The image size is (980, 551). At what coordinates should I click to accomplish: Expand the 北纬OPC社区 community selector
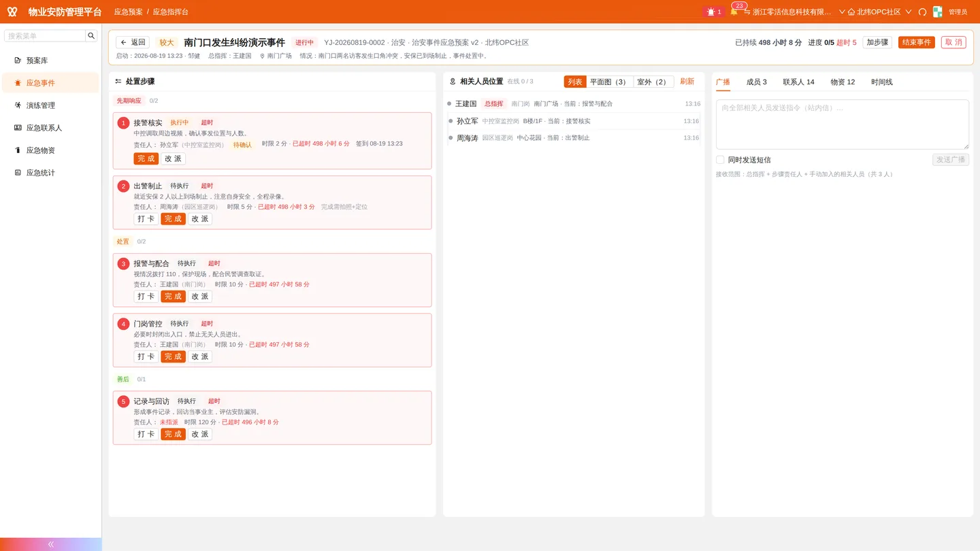[879, 12]
